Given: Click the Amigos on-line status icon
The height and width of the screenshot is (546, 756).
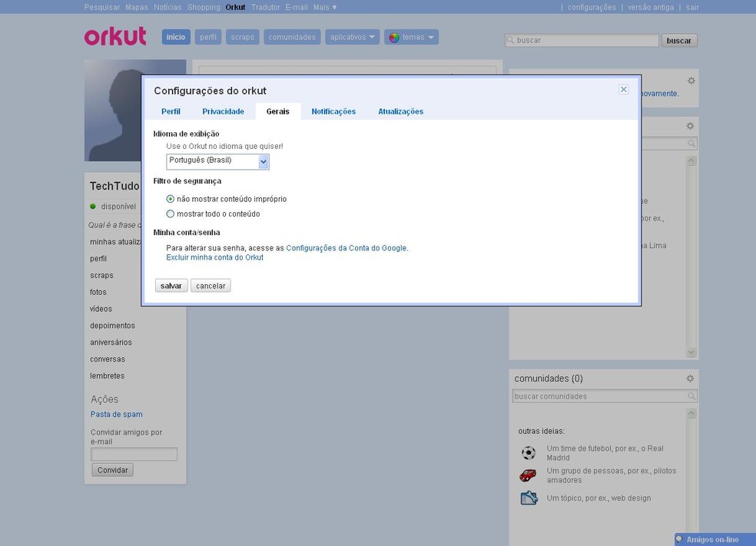Looking at the screenshot, I should pyautogui.click(x=679, y=538).
